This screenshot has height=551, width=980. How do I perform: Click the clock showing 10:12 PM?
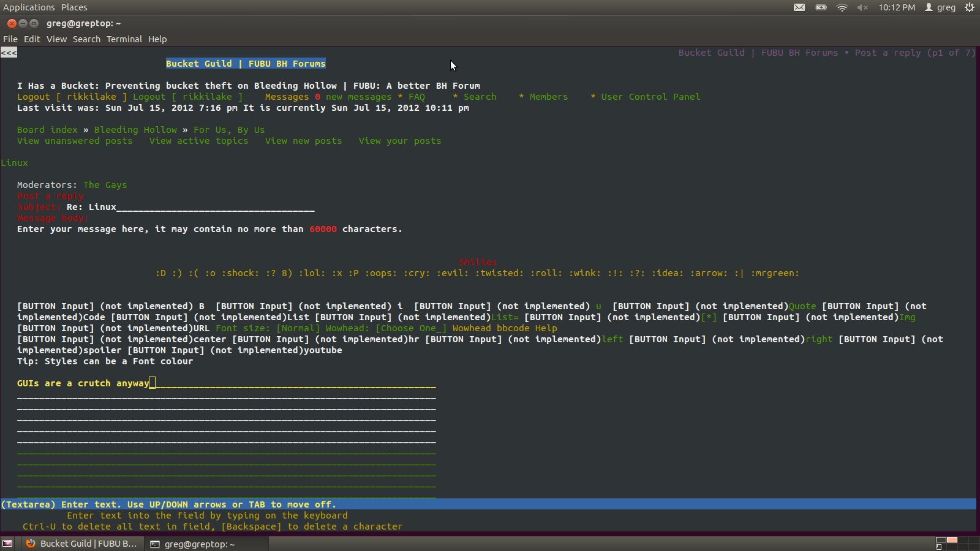(897, 7)
